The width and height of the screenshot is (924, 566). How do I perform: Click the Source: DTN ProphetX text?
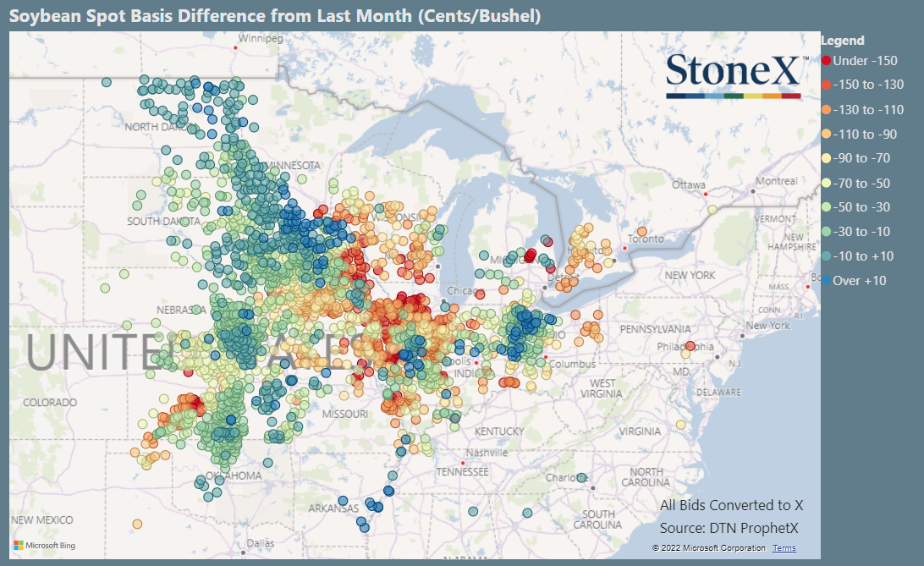[729, 528]
